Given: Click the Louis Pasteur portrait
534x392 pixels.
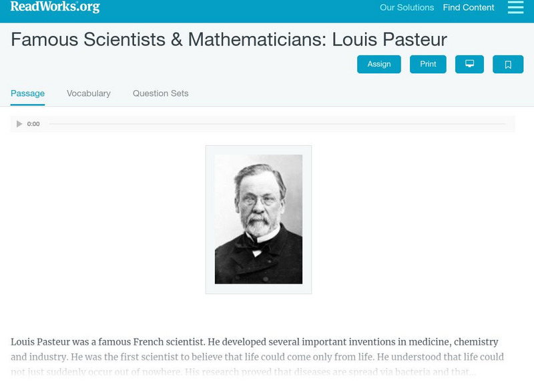Looking at the screenshot, I should tap(258, 219).
